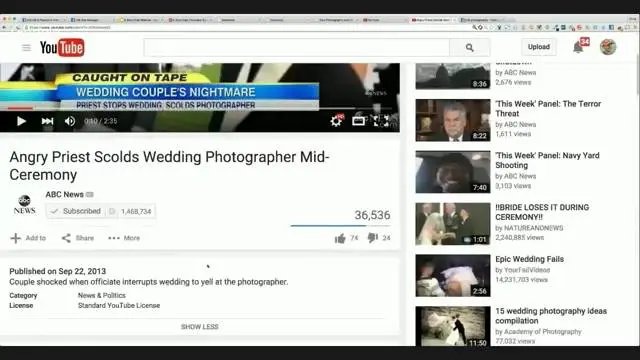Click the like/dislike ratio bar
Screen dimensions: 640x360
[340, 226]
